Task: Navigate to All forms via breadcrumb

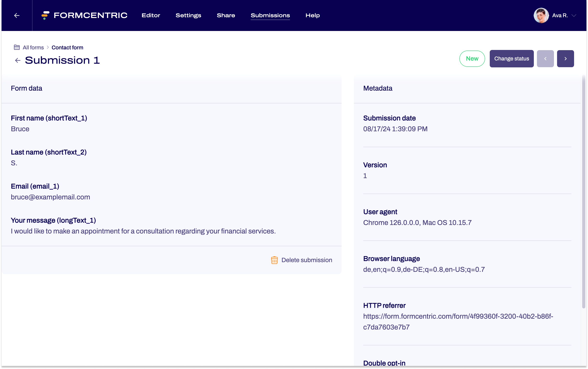Action: point(33,47)
